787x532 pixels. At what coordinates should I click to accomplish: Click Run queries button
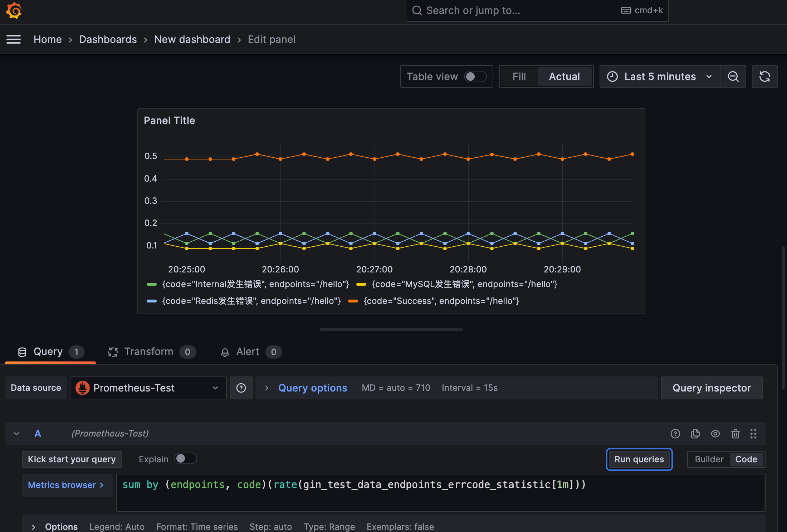pos(639,459)
